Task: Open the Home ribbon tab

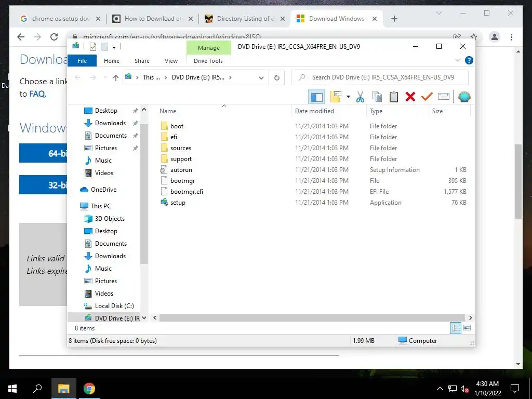Action: pos(112,61)
